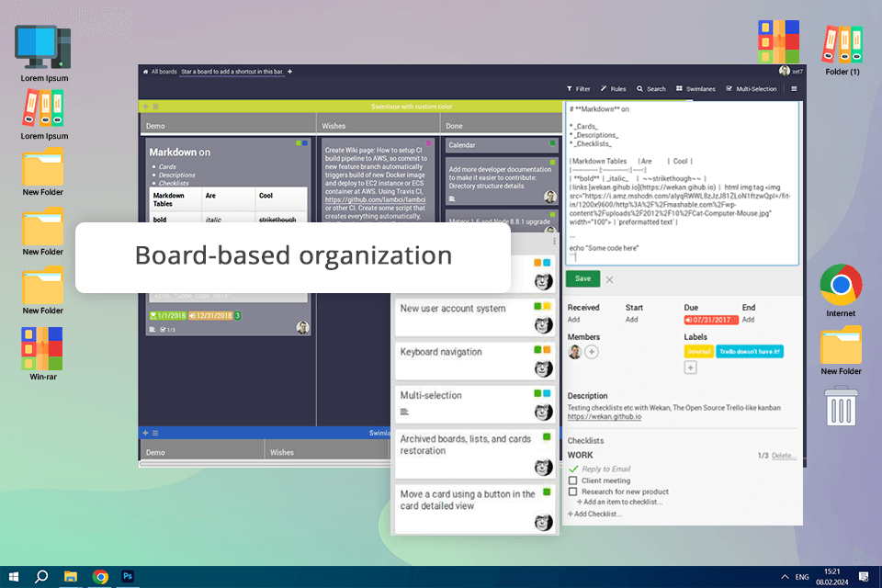
Task: Click the yellow Internal label
Action: tap(698, 352)
